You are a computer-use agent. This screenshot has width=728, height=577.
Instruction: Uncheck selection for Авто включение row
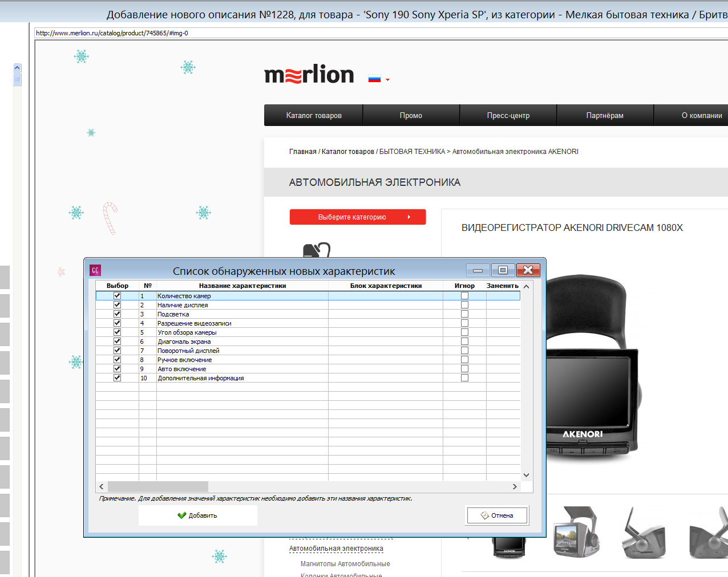coord(117,368)
